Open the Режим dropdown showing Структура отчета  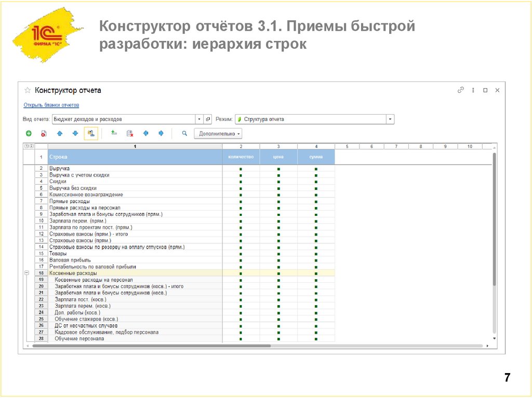point(390,119)
